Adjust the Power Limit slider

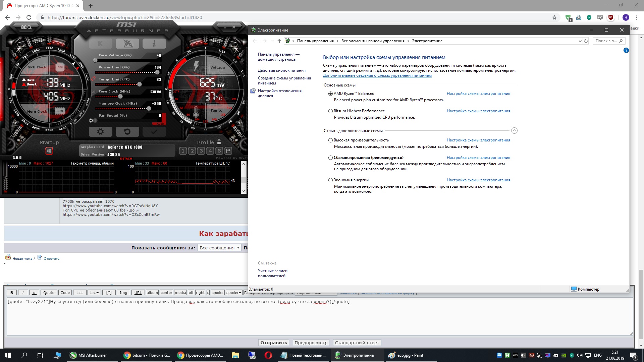(x=157, y=72)
